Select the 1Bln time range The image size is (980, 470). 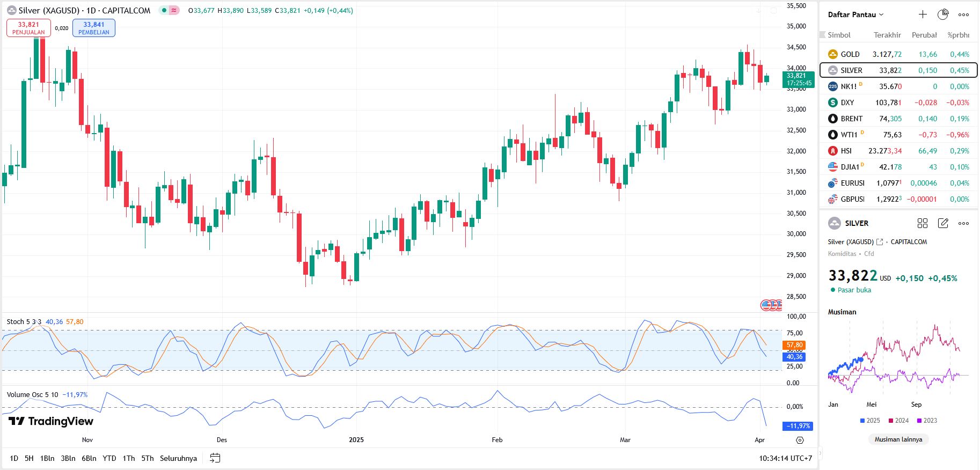(47, 458)
